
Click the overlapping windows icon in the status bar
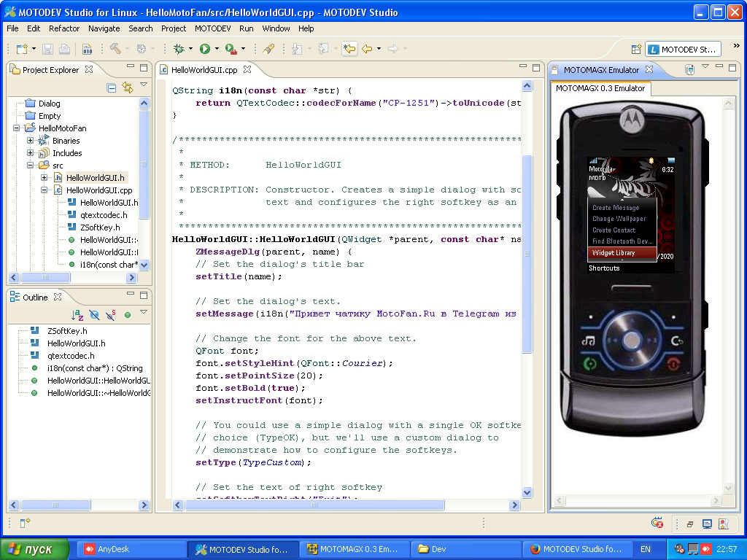(690, 524)
